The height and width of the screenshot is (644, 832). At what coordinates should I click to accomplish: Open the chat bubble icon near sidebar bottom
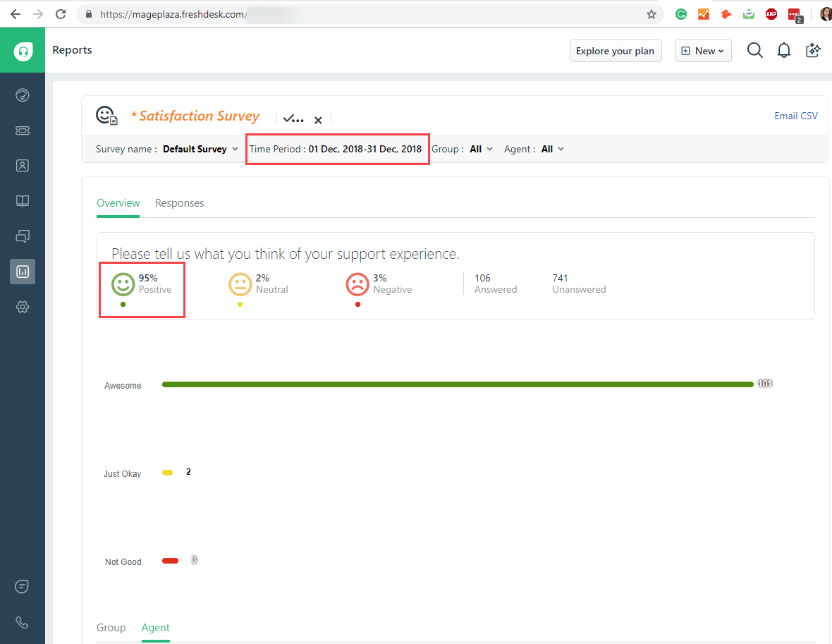(22, 587)
